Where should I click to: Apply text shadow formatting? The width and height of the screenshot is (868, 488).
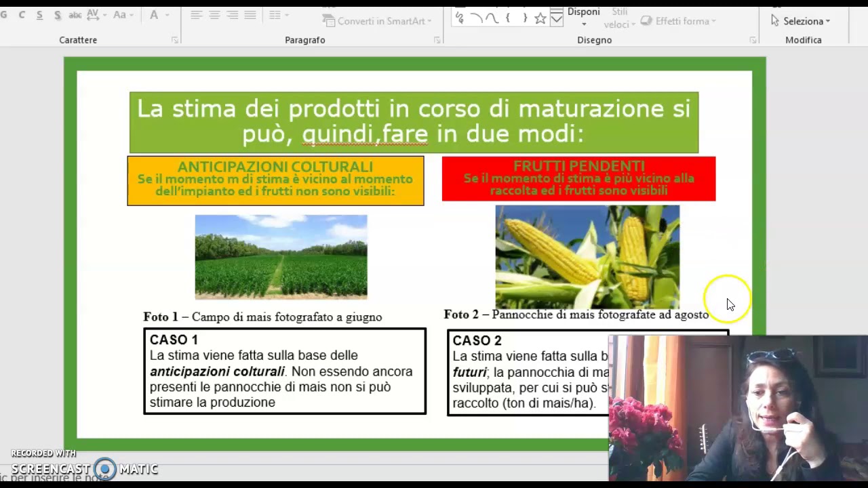coord(57,15)
